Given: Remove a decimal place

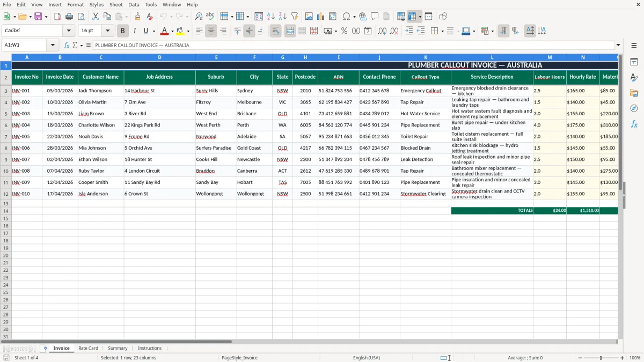Looking at the screenshot, I should 394,31.
